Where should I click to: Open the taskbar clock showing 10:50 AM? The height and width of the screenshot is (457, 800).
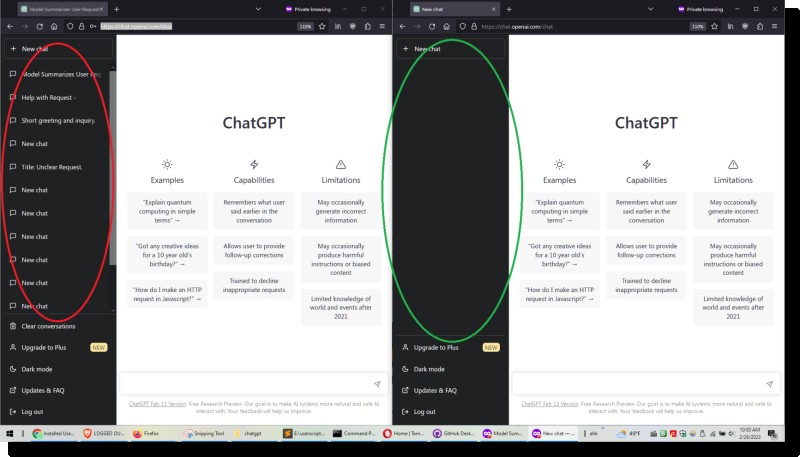click(x=750, y=434)
